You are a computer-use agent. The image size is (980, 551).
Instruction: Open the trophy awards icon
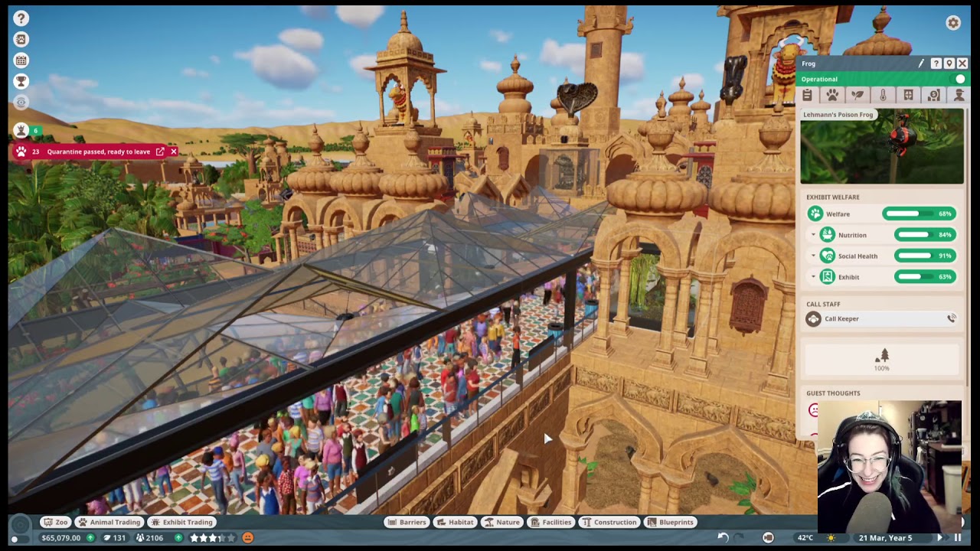click(21, 81)
